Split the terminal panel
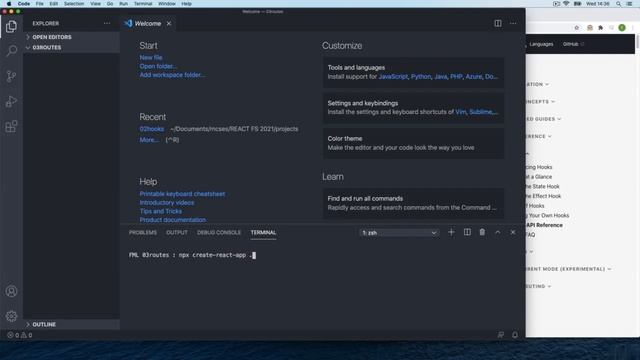The width and height of the screenshot is (640, 360). coord(467,232)
